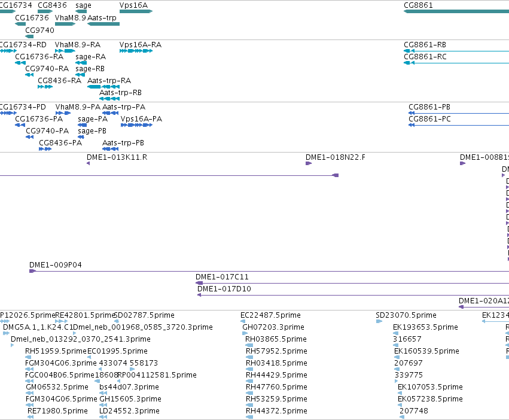Viewport: 509px width, 420px height.
Task: Click EST bs44d07.3prime
Action: point(103,393)
